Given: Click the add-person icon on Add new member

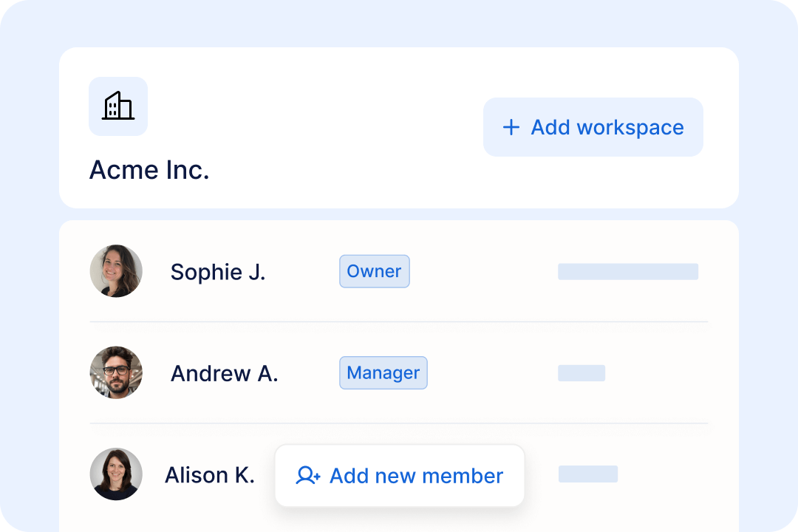Looking at the screenshot, I should pos(307,475).
